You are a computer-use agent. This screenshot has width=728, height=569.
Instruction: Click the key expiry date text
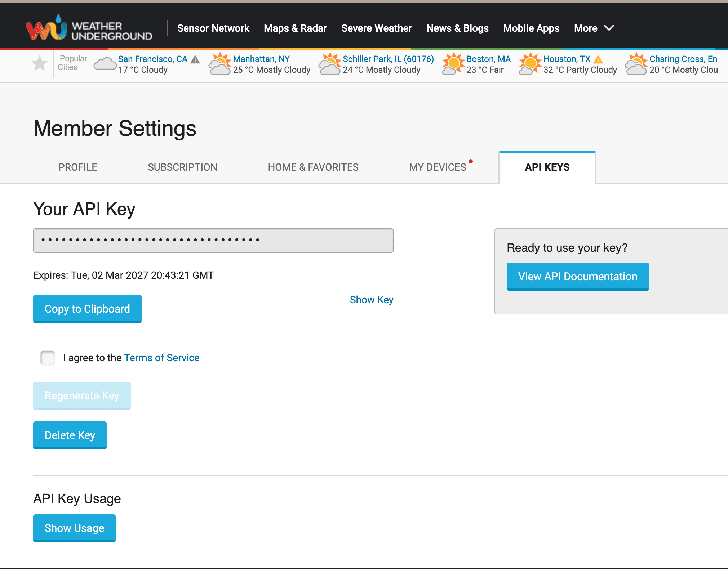point(124,275)
